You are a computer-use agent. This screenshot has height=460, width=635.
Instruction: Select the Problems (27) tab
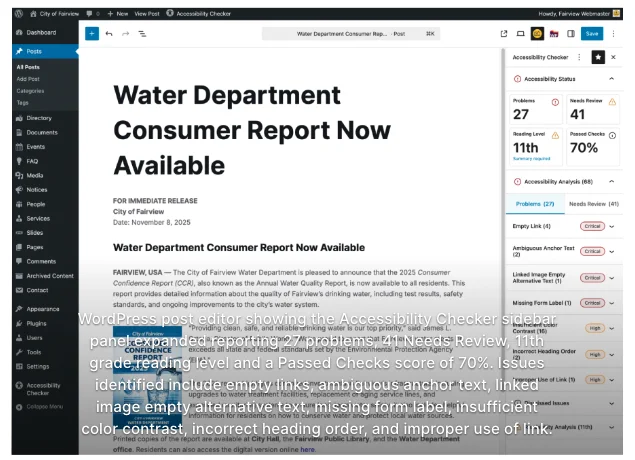535,204
